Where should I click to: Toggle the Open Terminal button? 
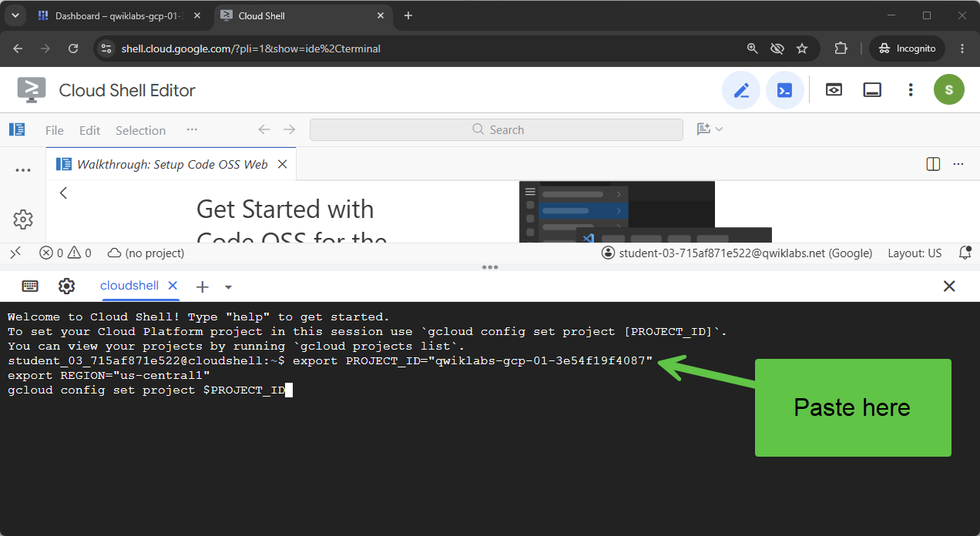[784, 90]
